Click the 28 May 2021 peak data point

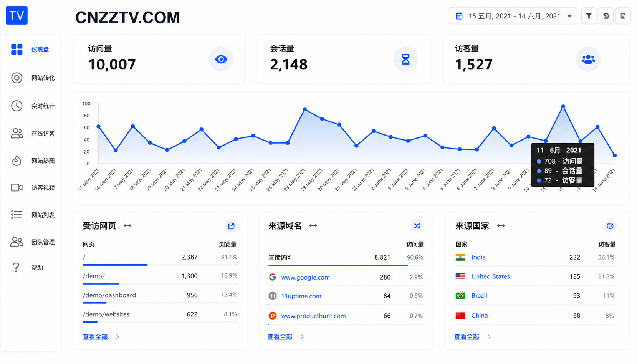[x=305, y=109]
